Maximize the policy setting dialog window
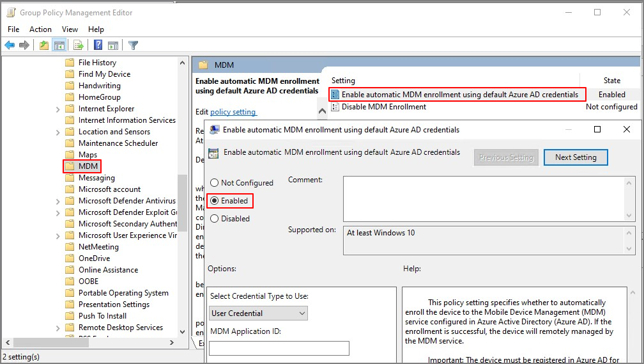This screenshot has height=364, width=644. (597, 130)
